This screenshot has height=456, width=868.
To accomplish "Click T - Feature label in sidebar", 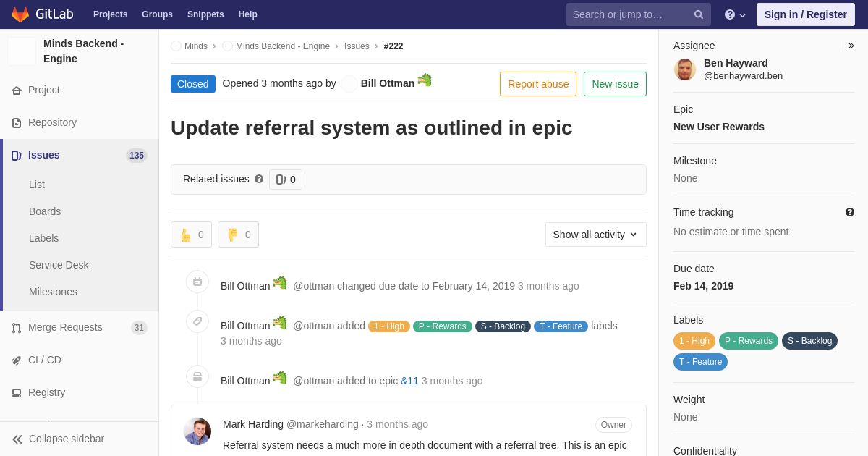I will pyautogui.click(x=700, y=362).
